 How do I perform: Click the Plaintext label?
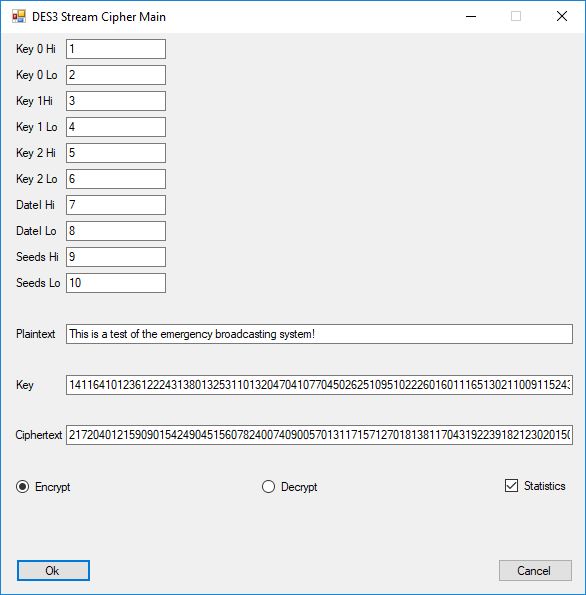[x=35, y=334]
